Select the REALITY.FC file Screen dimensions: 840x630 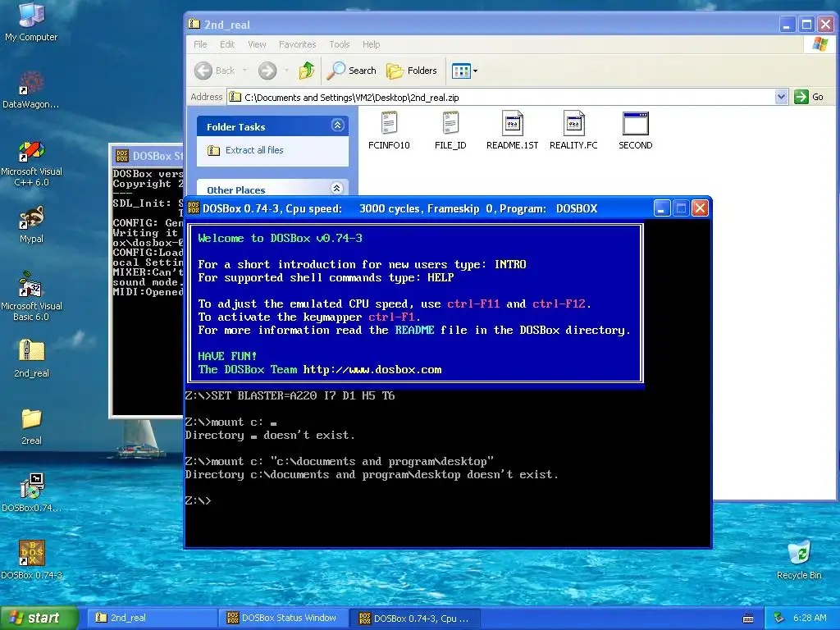coord(573,130)
